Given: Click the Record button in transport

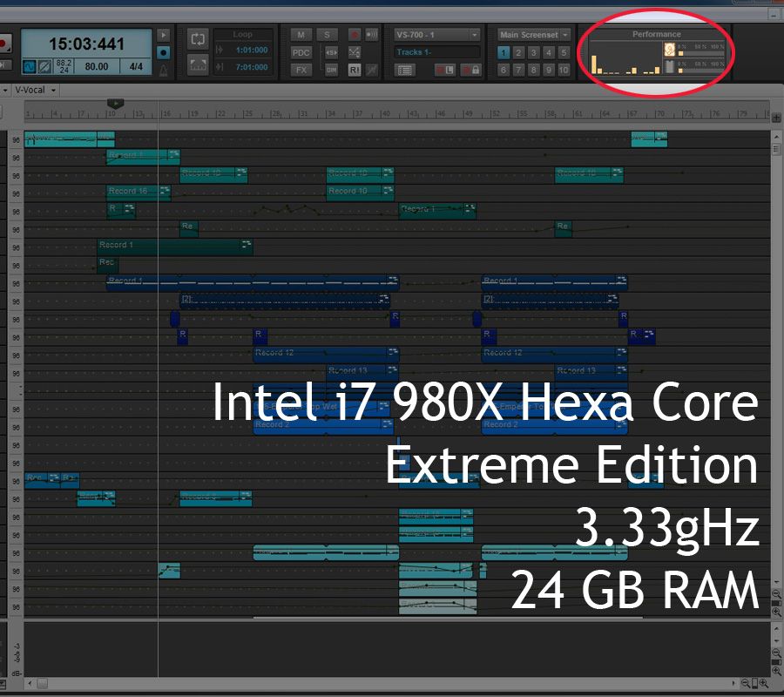Looking at the screenshot, I should coord(4,41).
